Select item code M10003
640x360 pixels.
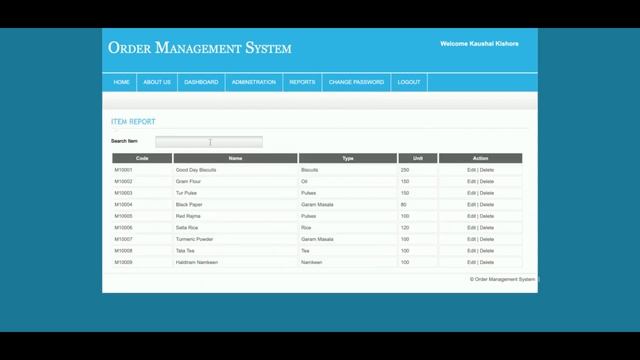pos(123,193)
